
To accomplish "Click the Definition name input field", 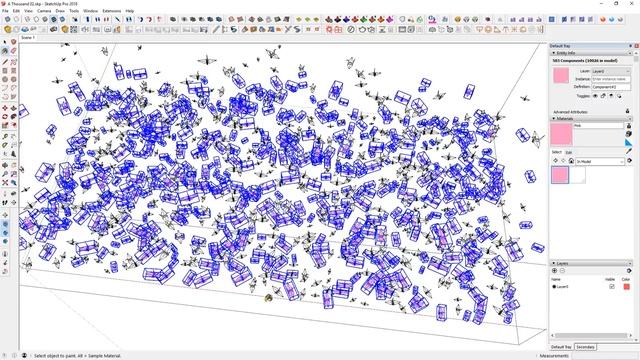I will (x=611, y=87).
